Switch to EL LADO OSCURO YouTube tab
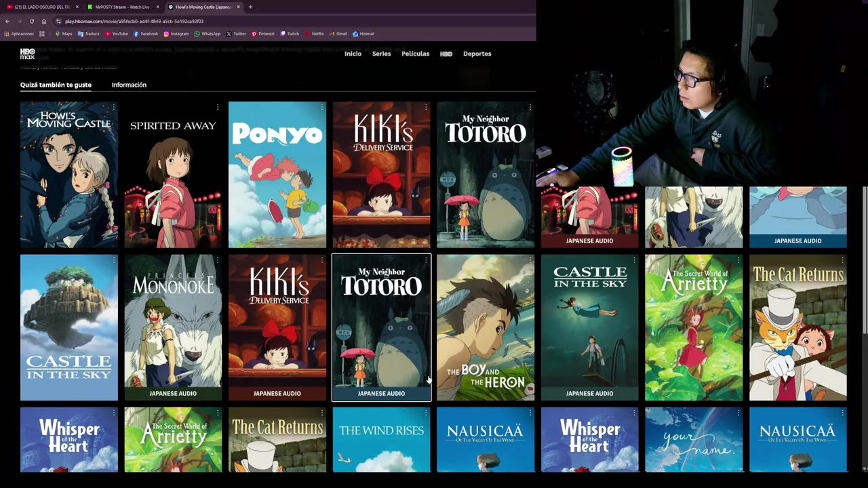Viewport: 868px width, 488px height. point(42,7)
